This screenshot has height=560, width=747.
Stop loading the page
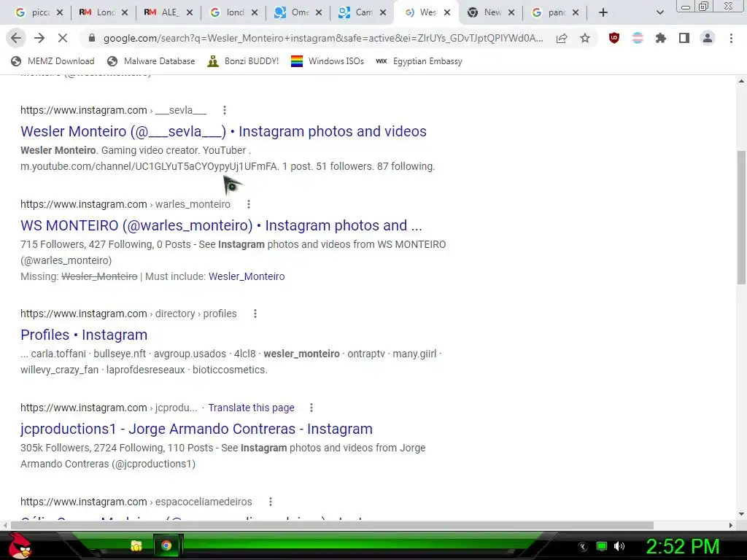[63, 38]
